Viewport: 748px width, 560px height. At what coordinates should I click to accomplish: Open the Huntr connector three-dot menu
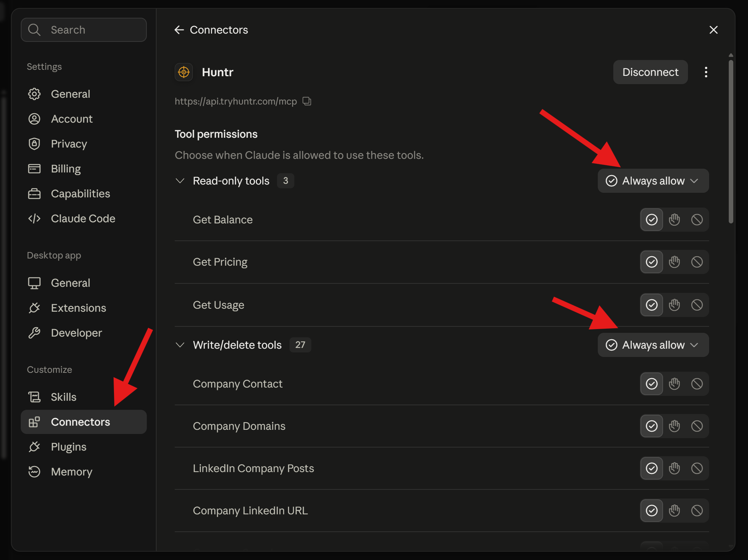[706, 72]
